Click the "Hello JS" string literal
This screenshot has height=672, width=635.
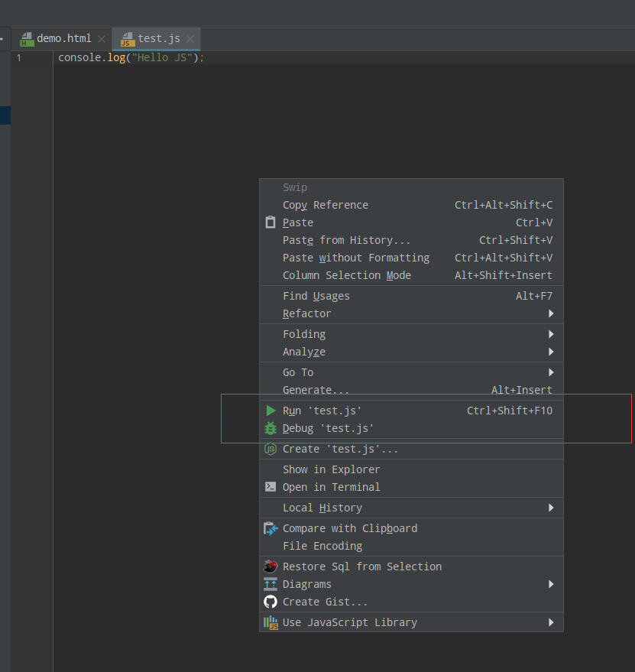point(162,57)
